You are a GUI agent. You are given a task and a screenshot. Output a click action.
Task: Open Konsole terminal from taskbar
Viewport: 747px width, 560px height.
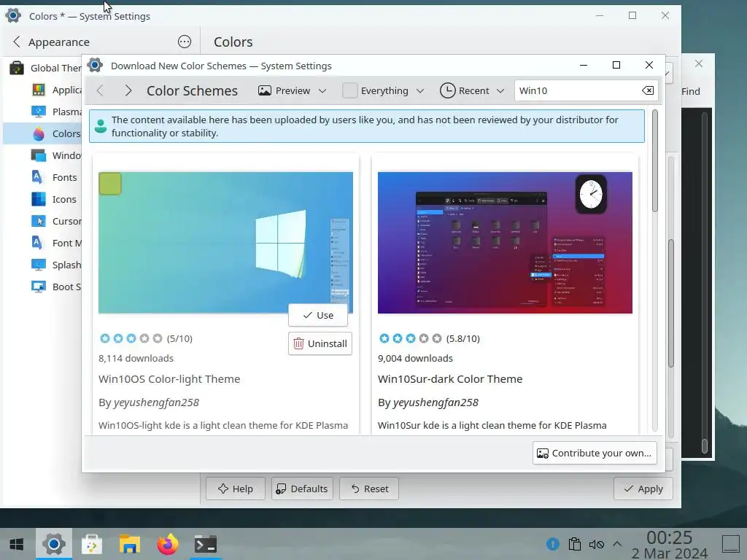(x=206, y=544)
